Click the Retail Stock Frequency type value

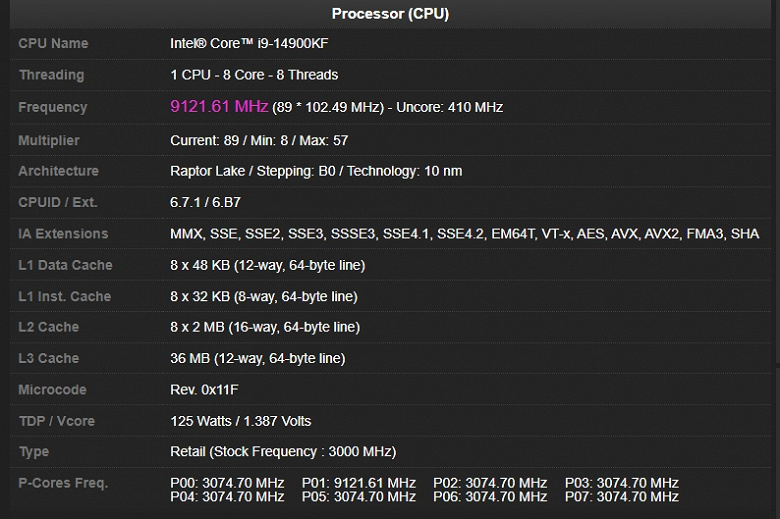[x=283, y=452]
